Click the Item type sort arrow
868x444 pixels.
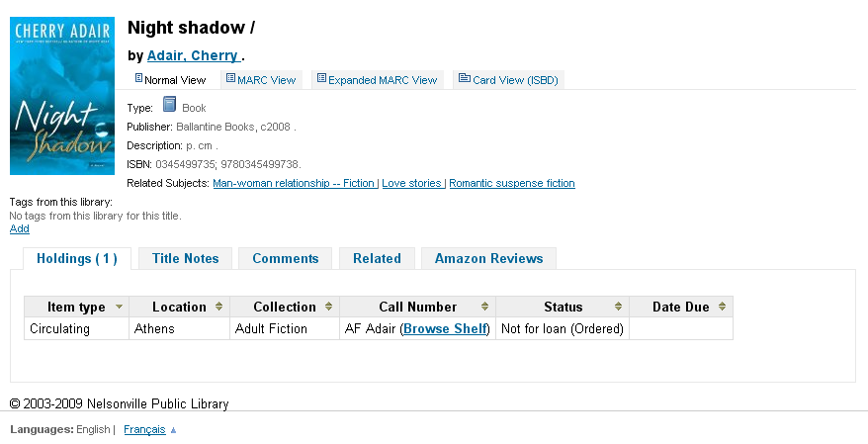[120, 307]
